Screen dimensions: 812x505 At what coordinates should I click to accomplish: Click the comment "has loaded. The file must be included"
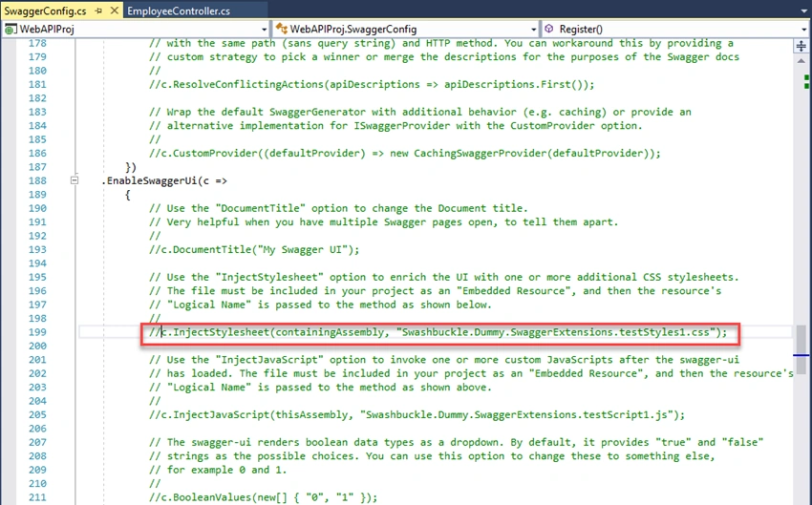click(x=471, y=373)
